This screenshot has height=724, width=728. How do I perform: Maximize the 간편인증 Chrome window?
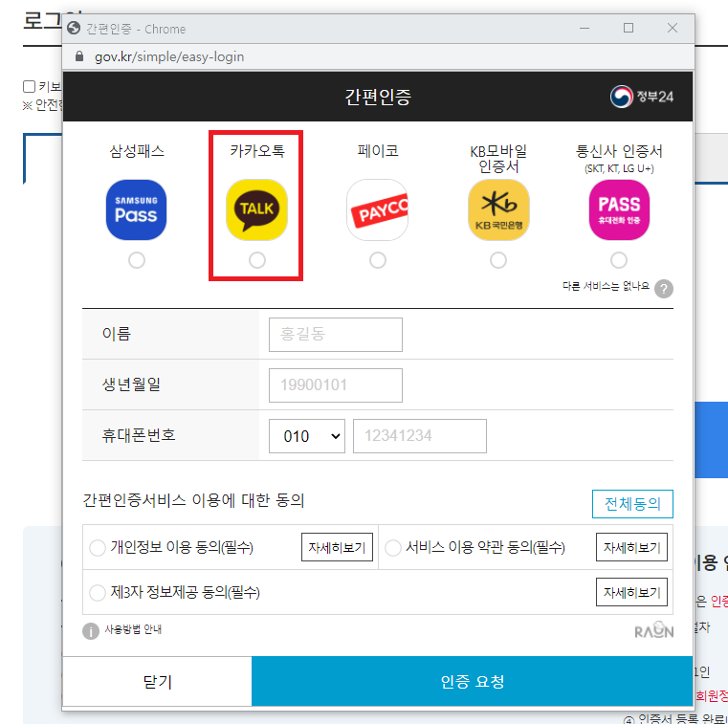[629, 28]
